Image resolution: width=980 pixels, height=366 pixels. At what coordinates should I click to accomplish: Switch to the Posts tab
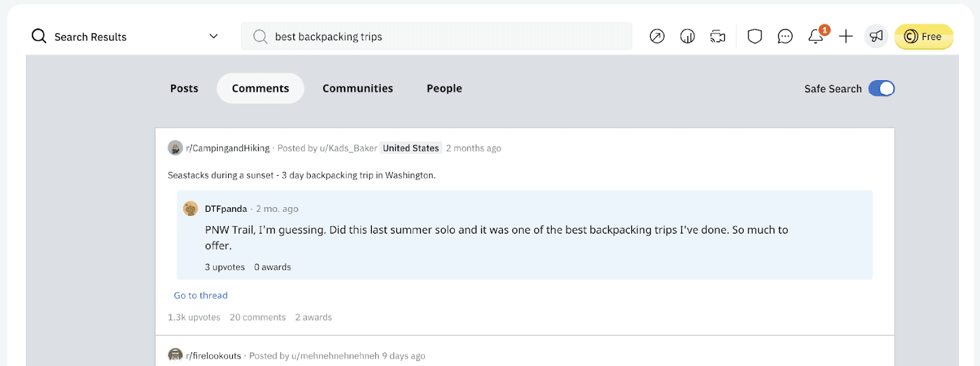(x=184, y=88)
